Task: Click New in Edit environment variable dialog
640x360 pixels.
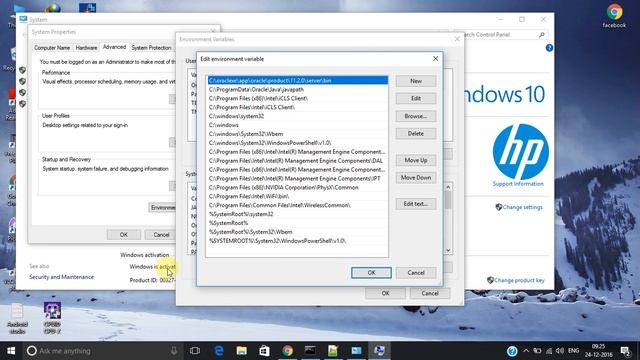Action: coord(416,81)
